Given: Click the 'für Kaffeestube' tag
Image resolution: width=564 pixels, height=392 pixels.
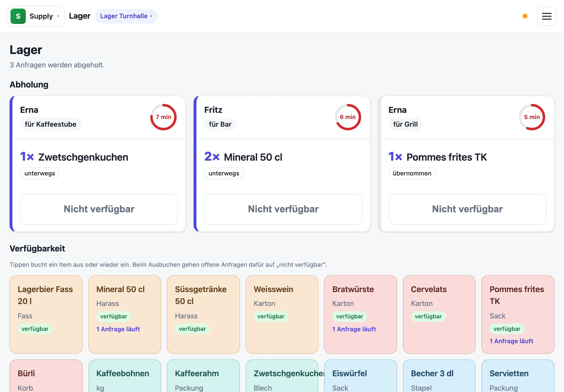Looking at the screenshot, I should coord(51,124).
